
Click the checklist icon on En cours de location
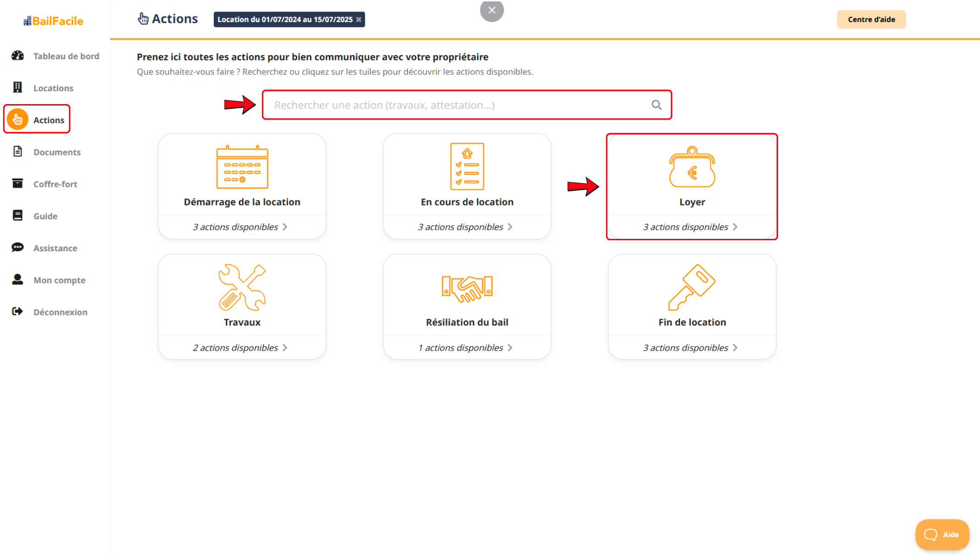pyautogui.click(x=467, y=166)
